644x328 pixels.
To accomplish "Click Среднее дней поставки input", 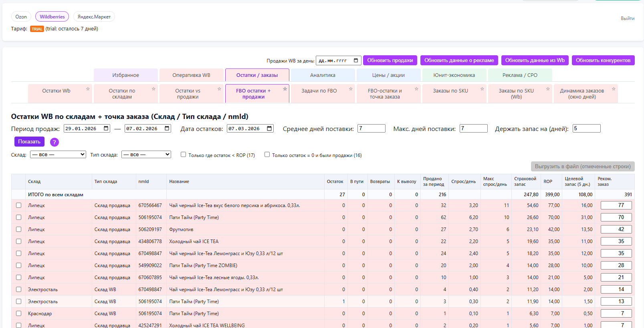I will click(371, 129).
